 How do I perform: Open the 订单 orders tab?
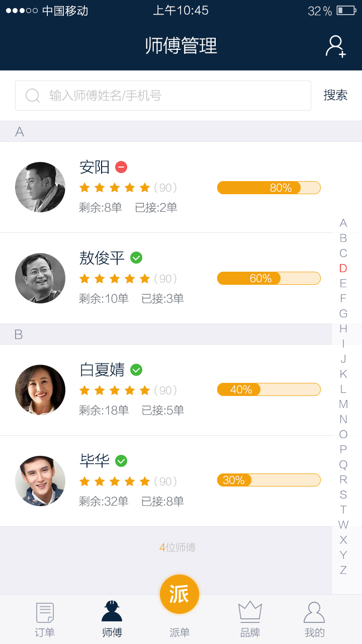(x=45, y=619)
